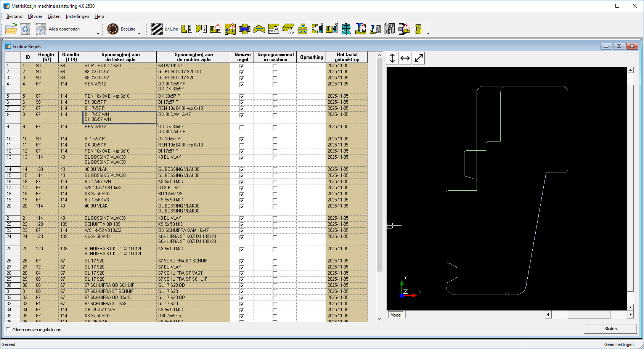Expand the EcoLine dropdown arrow
Image resolution: width=644 pixels, height=349 pixels.
[139, 34]
